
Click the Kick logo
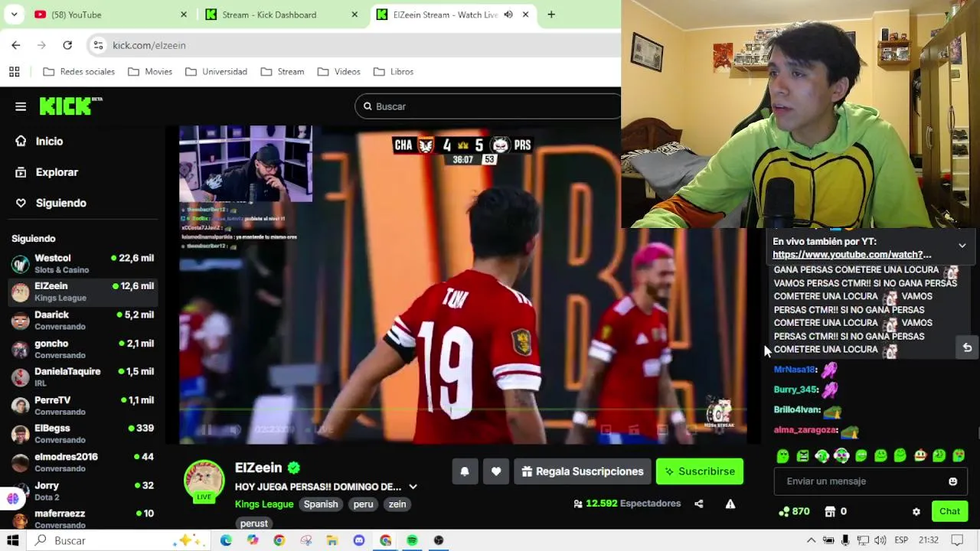click(x=70, y=106)
